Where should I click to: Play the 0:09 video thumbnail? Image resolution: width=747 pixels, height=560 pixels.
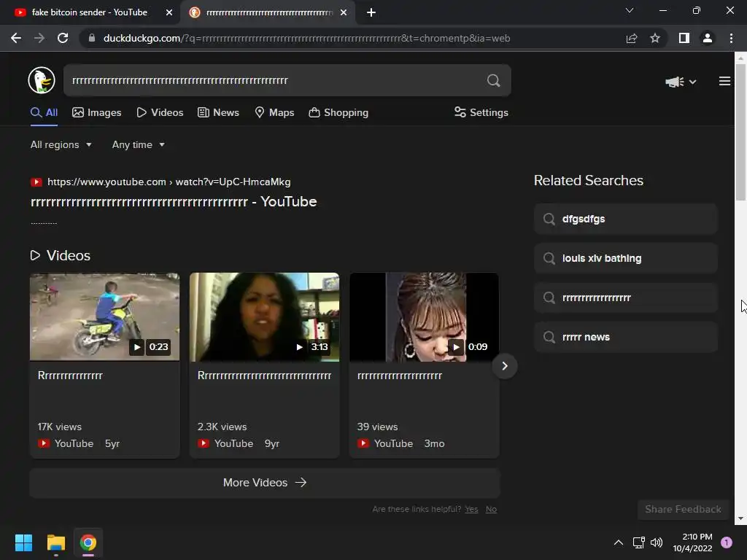point(424,316)
